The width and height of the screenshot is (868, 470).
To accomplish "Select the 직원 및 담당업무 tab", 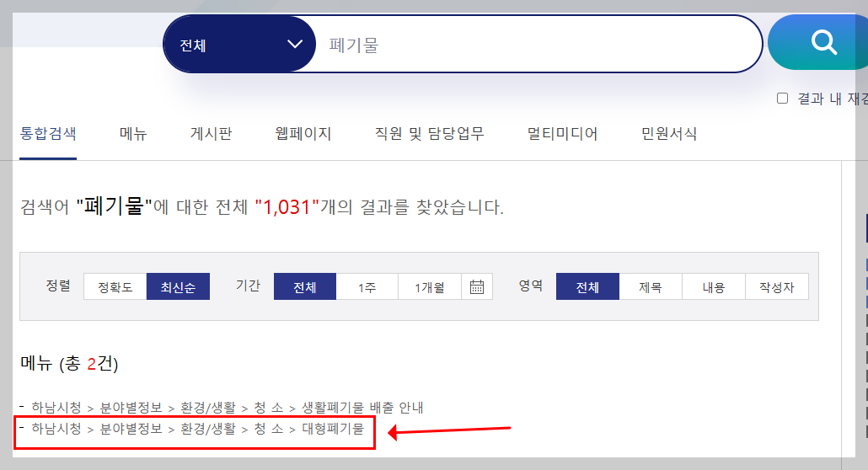I will [430, 133].
